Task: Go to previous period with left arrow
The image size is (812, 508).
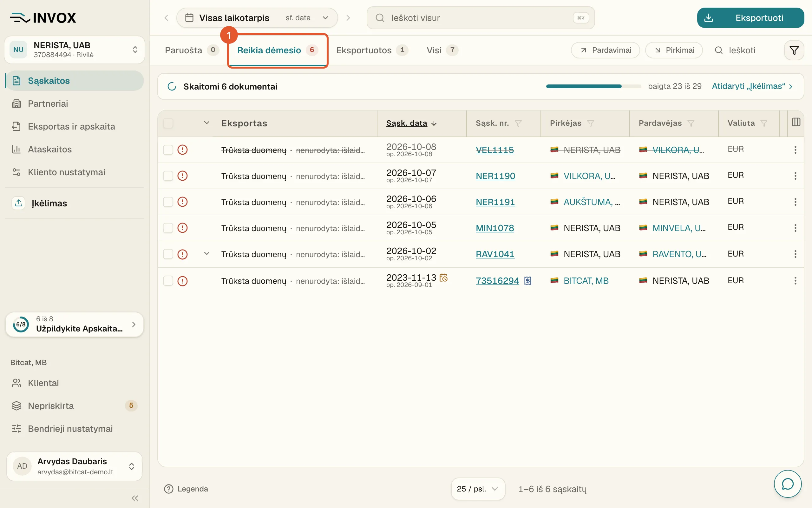Action: [167, 18]
